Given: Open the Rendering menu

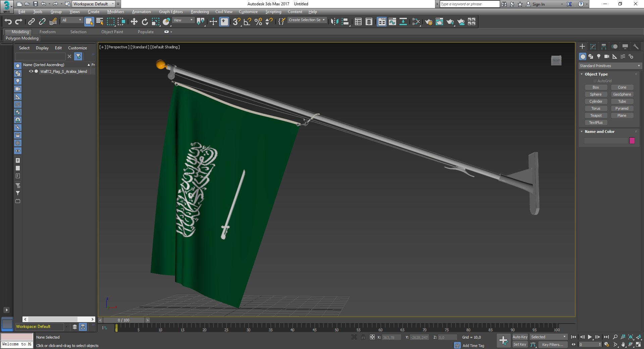Looking at the screenshot, I should coord(200,12).
